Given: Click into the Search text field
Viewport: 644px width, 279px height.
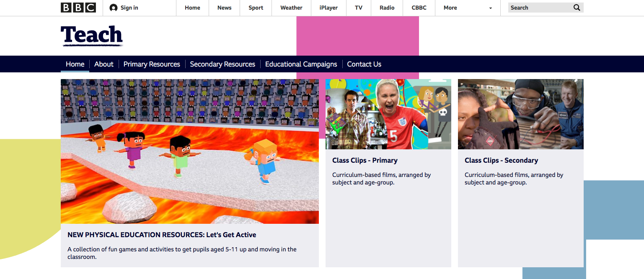Looking at the screenshot, I should tap(539, 8).
